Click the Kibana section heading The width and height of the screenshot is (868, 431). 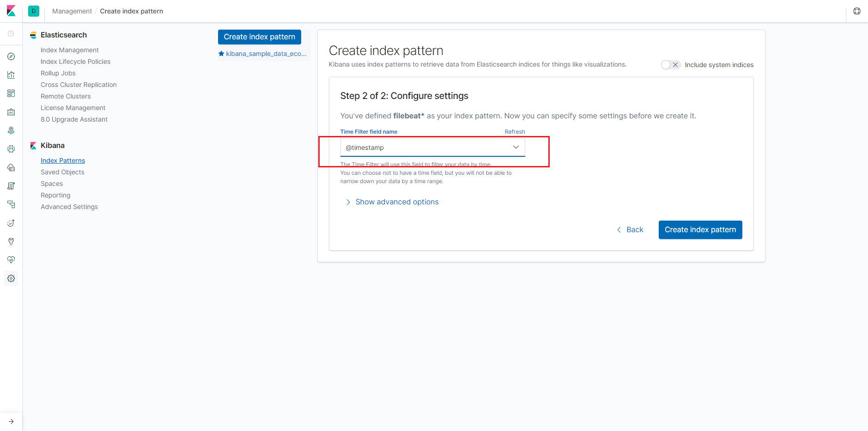[53, 146]
